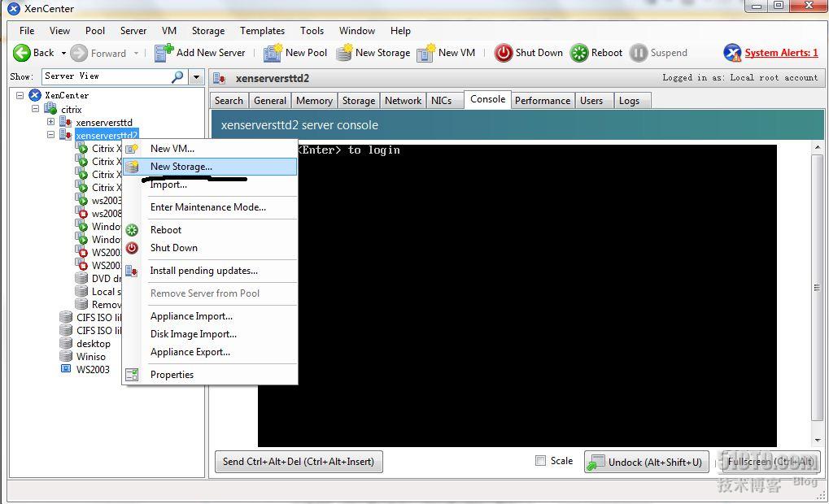Click the Undock (Alt+Shift+U) button
The image size is (829, 504).
click(646, 463)
